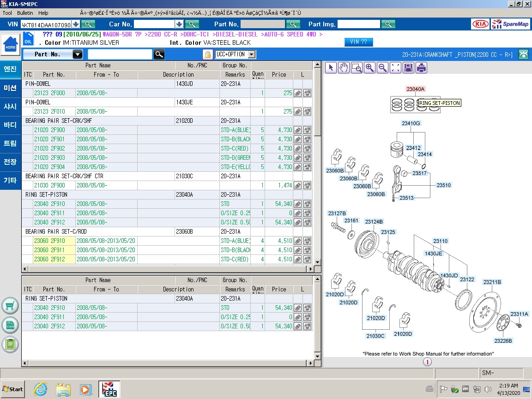Switch to the 엔진 (Engine) tab

11,69
